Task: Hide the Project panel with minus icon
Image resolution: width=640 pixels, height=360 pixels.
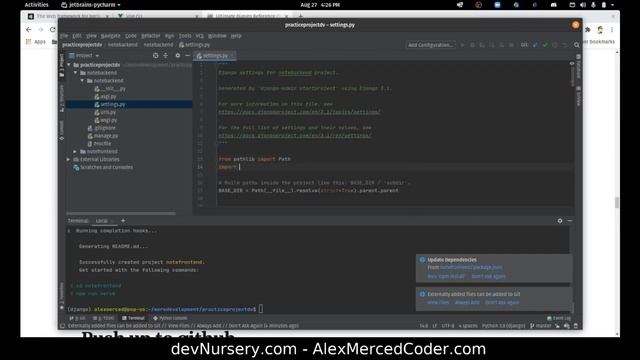Action: 187,56
